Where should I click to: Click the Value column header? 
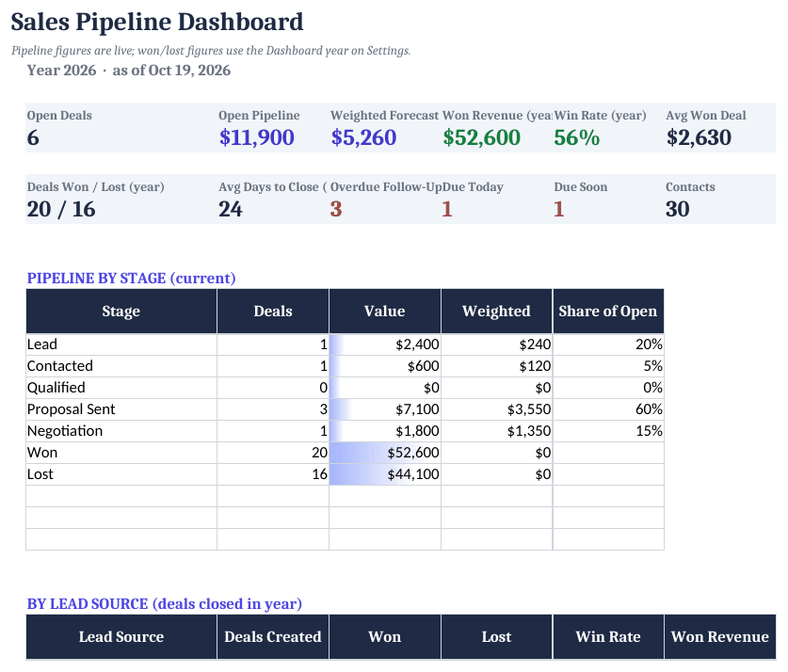coord(385,312)
